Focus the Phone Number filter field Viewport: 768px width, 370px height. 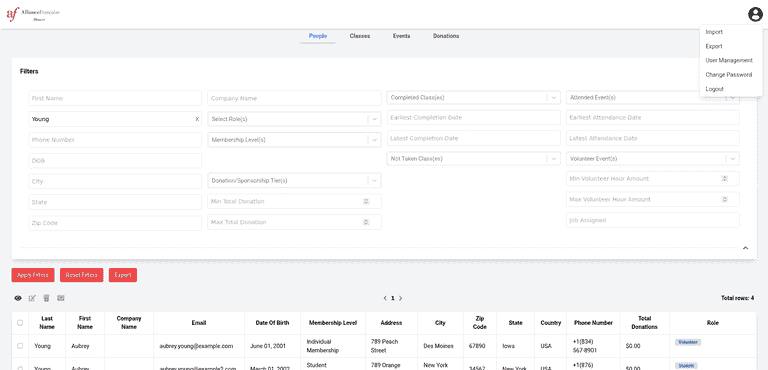pos(115,140)
